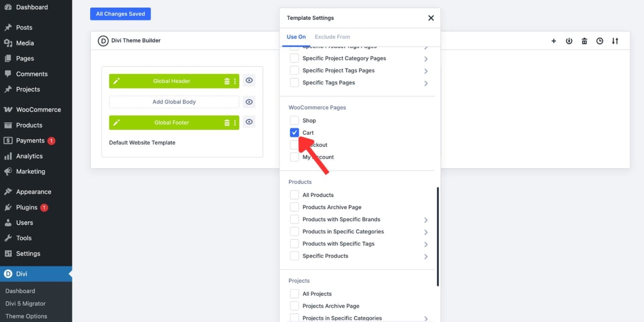
Task: Switch to the Exclude From tab
Action: coord(332,37)
